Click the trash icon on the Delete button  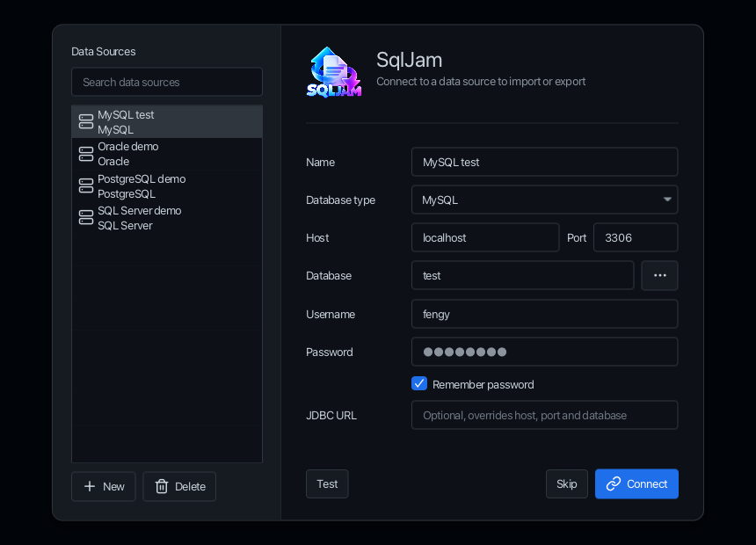click(162, 486)
